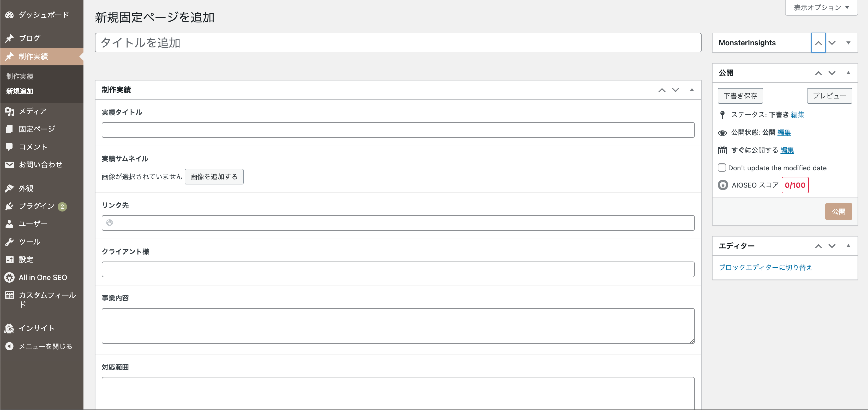
Task: Click the ブロックエディターに切り替え link
Action: [x=765, y=267]
